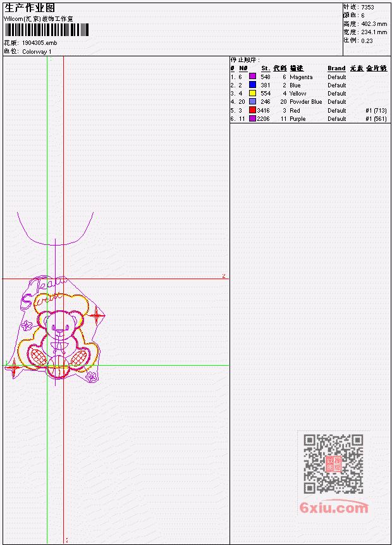Screen dimensions: 392x545
Task: Click stitch count 381 in Blue row
Action: click(266, 85)
